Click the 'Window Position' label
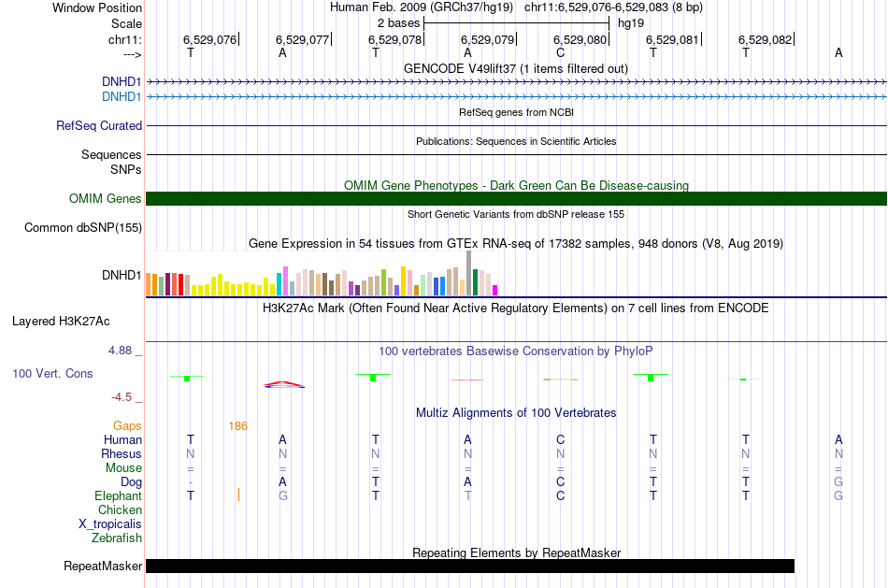The image size is (888, 588). coord(97,7)
